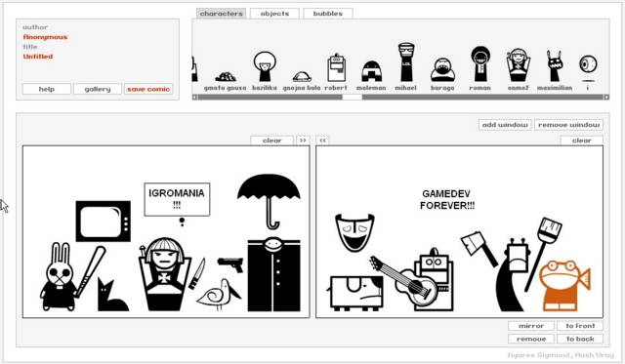The height and width of the screenshot is (364, 625).
Task: Select the rabbit figure in left panel
Action: coord(59,276)
